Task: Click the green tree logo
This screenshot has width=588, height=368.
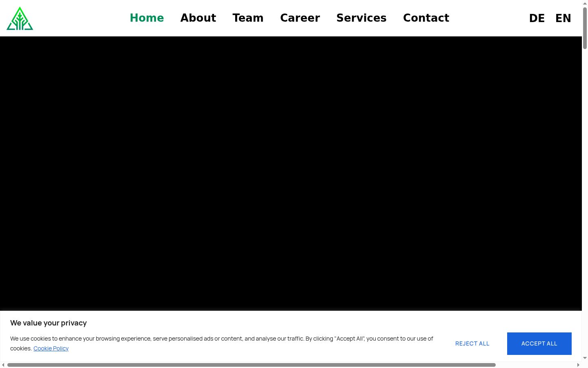Action: 20,18
